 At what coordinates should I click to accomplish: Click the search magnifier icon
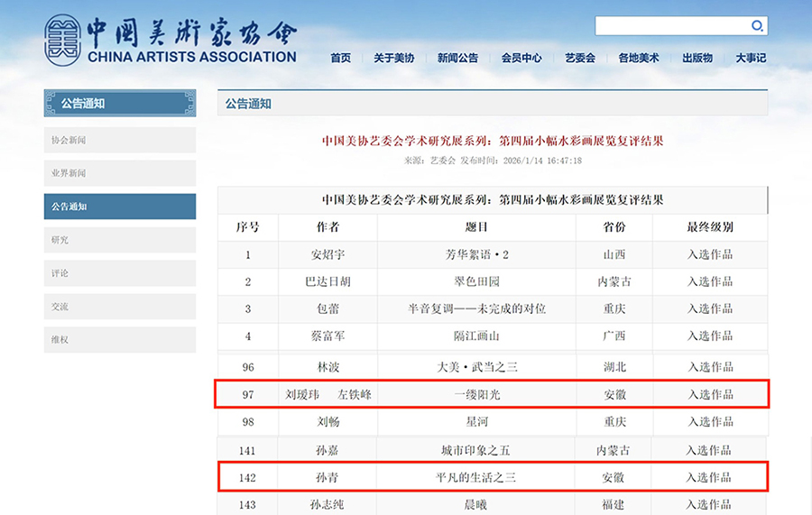tap(758, 26)
